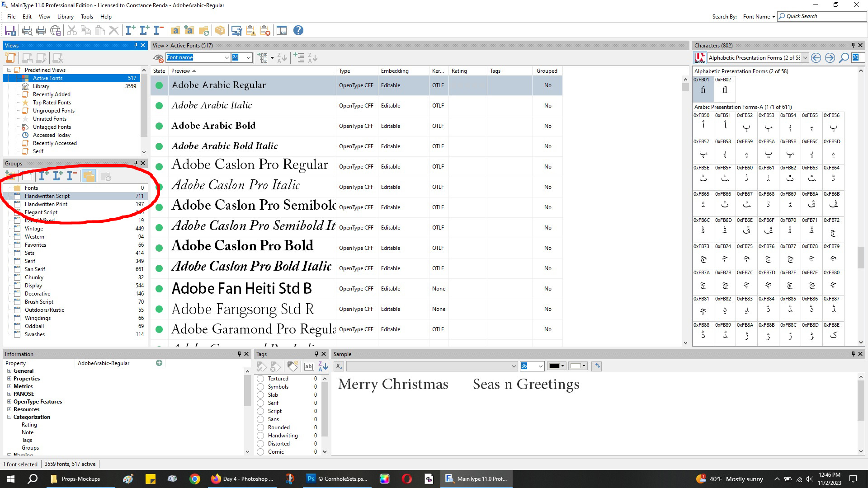The height and width of the screenshot is (488, 868).
Task: Sort font list by Embedding column header
Action: click(x=403, y=71)
